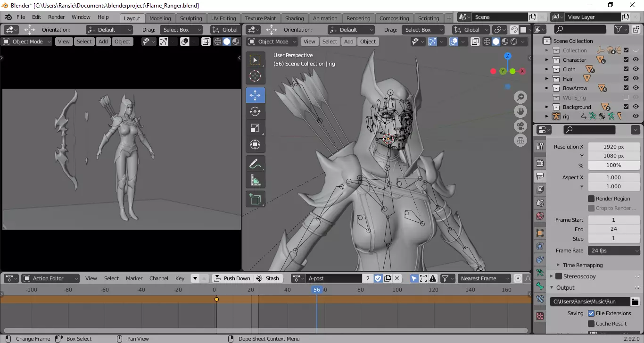This screenshot has height=343, width=644.
Task: Select the Annotate tool
Action: [x=255, y=164]
